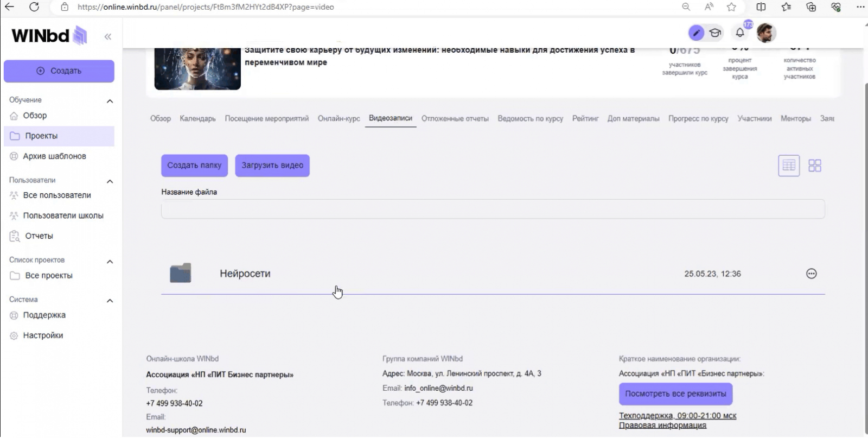
Task: Open the Отложенные отчеты tab
Action: point(455,118)
